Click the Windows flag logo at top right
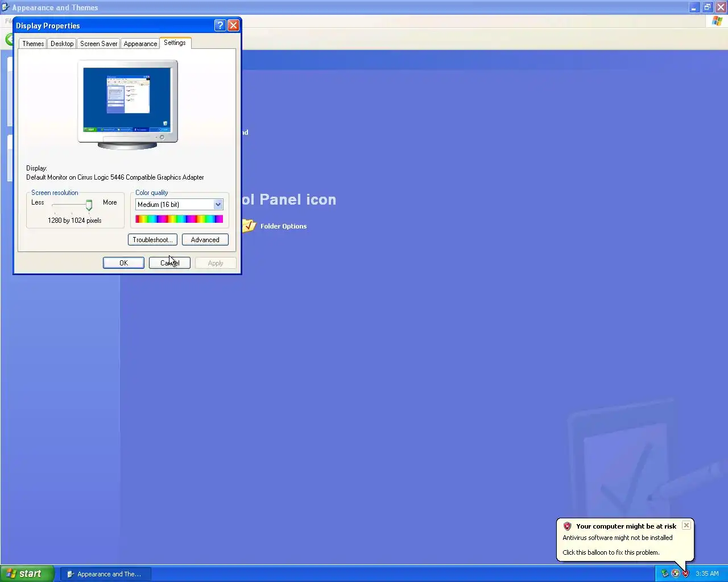This screenshot has height=582, width=728. (x=717, y=21)
